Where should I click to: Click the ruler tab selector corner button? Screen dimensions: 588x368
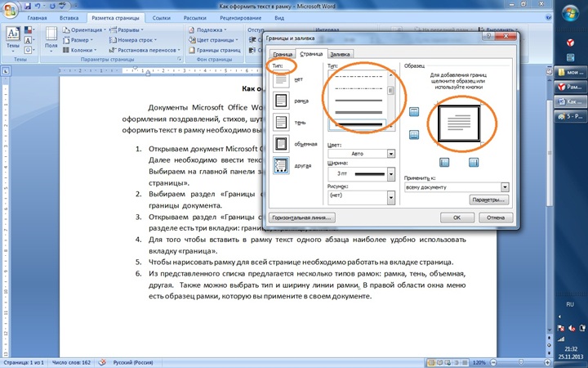point(7,70)
